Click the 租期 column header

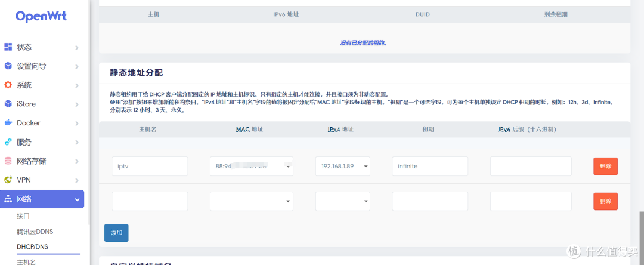[x=428, y=129]
